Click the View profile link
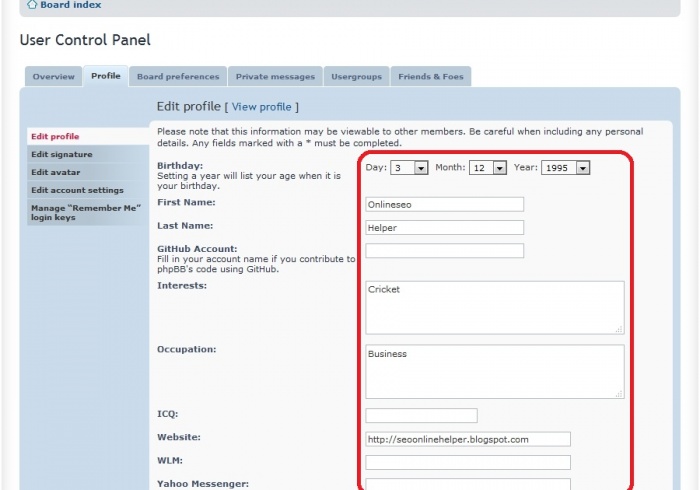Screen dimensions: 700x490 click(262, 107)
